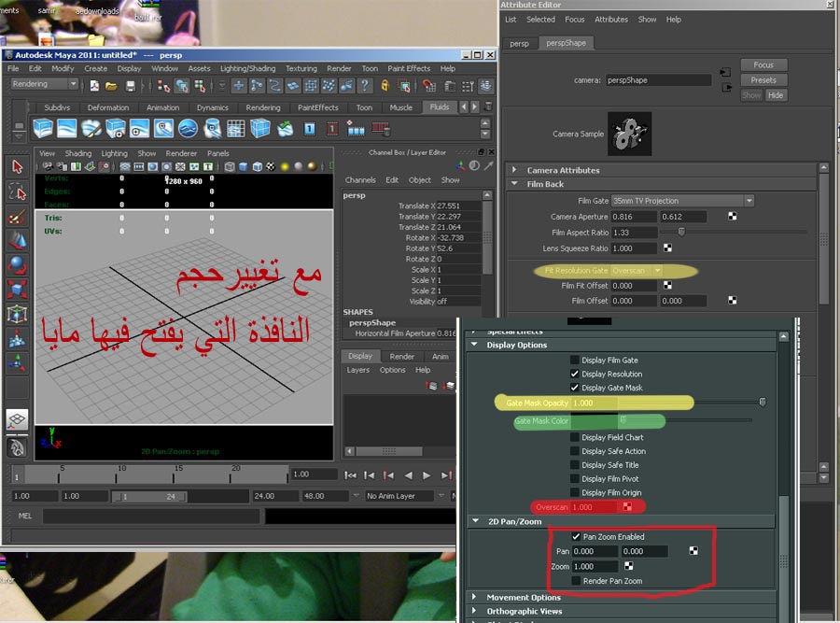
Task: Open the Paint Effects menu
Action: tap(409, 68)
